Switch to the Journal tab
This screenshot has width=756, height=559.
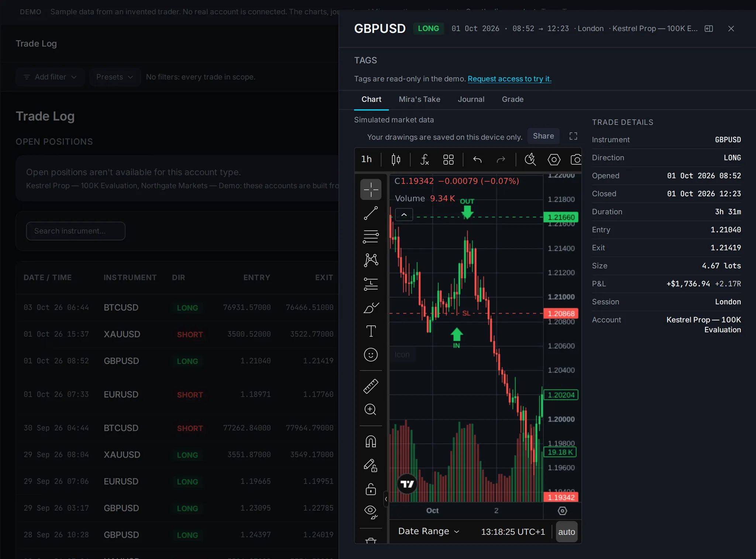tap(471, 99)
